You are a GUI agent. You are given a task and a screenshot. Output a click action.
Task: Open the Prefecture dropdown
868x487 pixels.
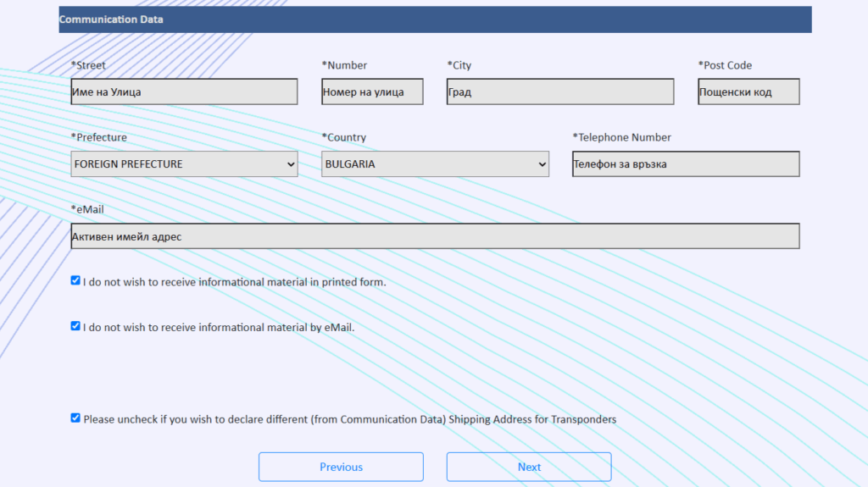click(x=184, y=163)
